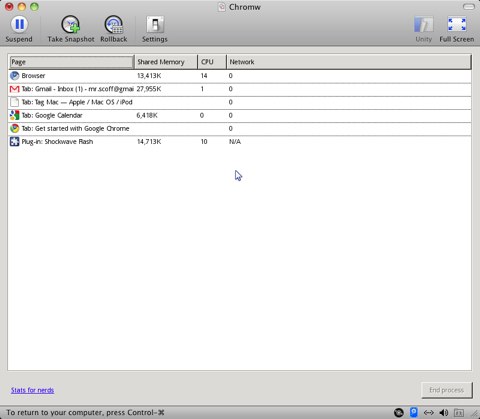Switch to Unity mode
The width and height of the screenshot is (480, 419).
(x=423, y=29)
